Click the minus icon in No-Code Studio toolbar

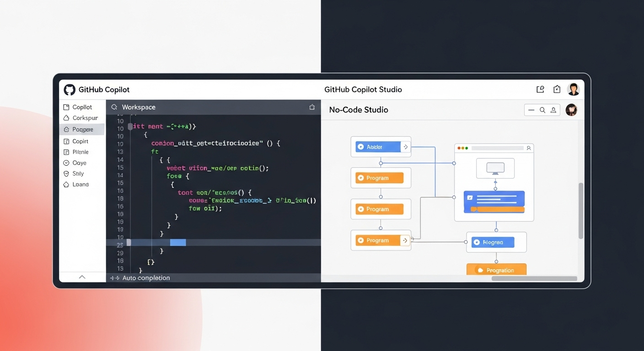tap(531, 110)
